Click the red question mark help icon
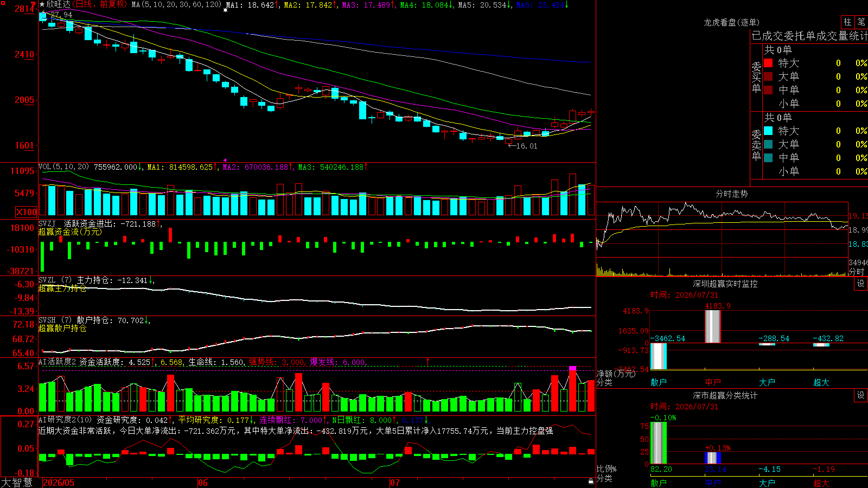 click(33, 4)
